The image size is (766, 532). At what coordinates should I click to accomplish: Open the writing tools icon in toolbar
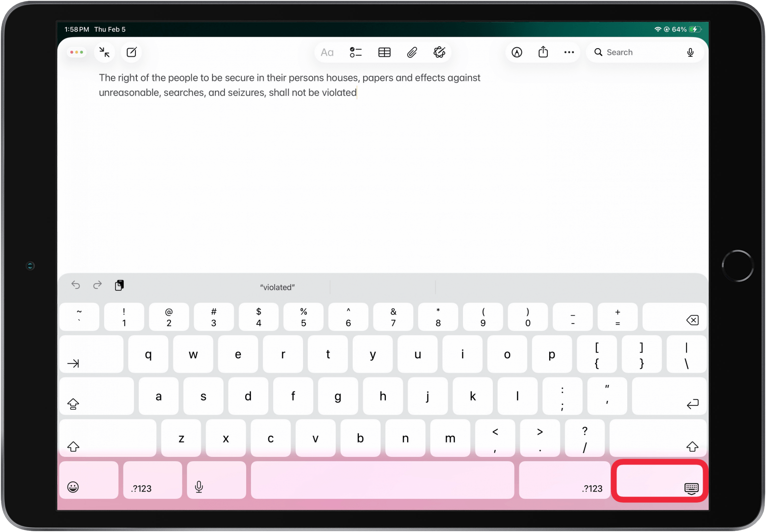point(439,52)
